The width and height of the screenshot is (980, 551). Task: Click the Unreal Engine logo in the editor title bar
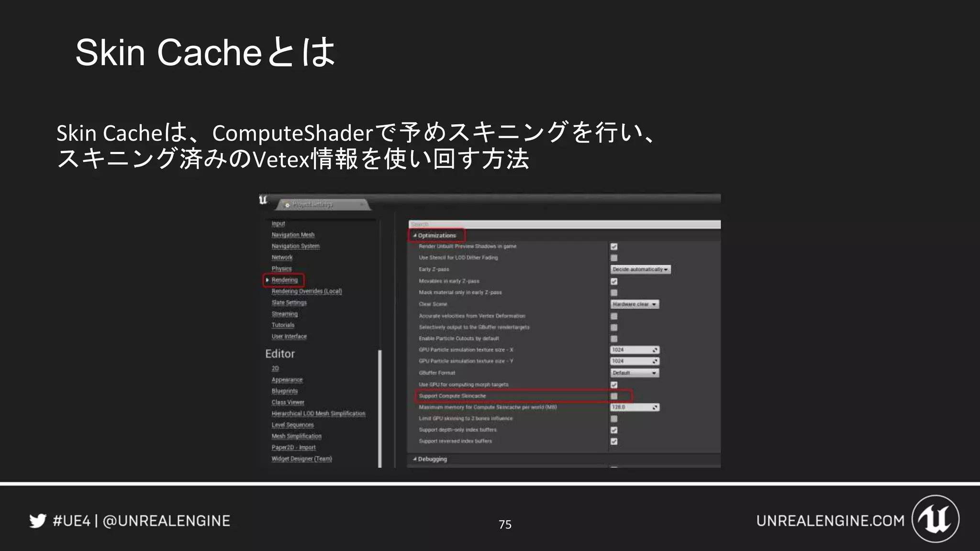click(263, 199)
